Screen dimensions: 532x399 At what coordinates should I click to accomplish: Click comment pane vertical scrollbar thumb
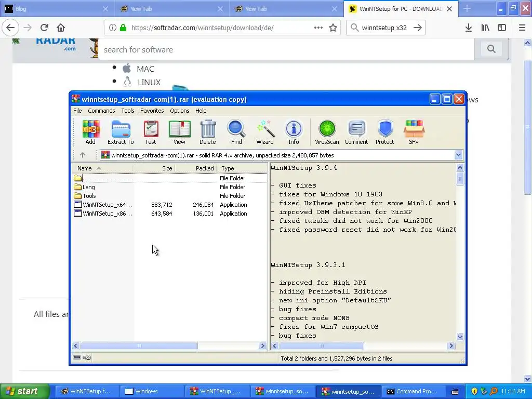(x=460, y=178)
